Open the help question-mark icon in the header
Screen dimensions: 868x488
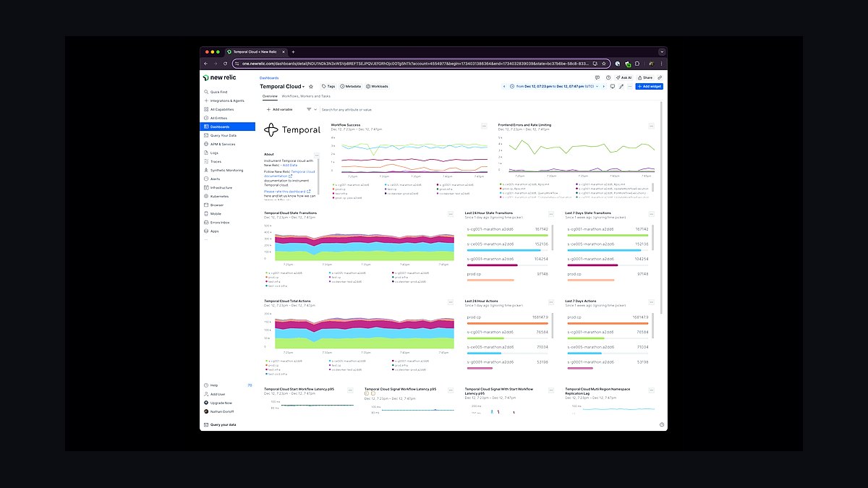pos(608,77)
